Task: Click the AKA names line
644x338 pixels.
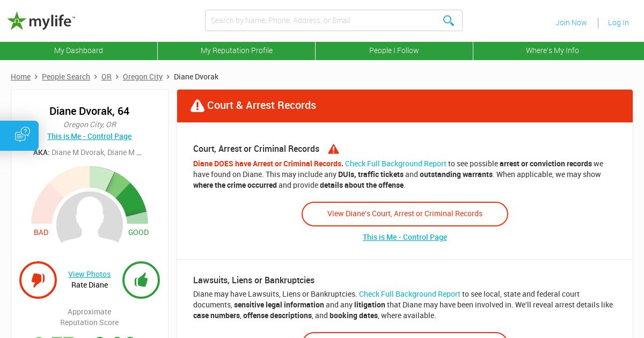Action: pos(87,152)
